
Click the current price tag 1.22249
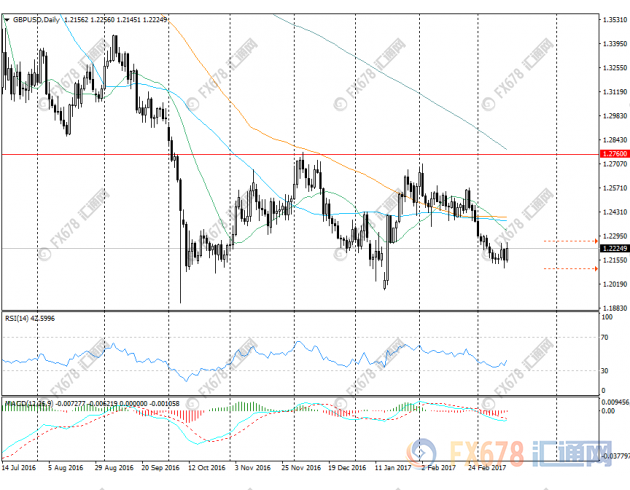[x=614, y=248]
